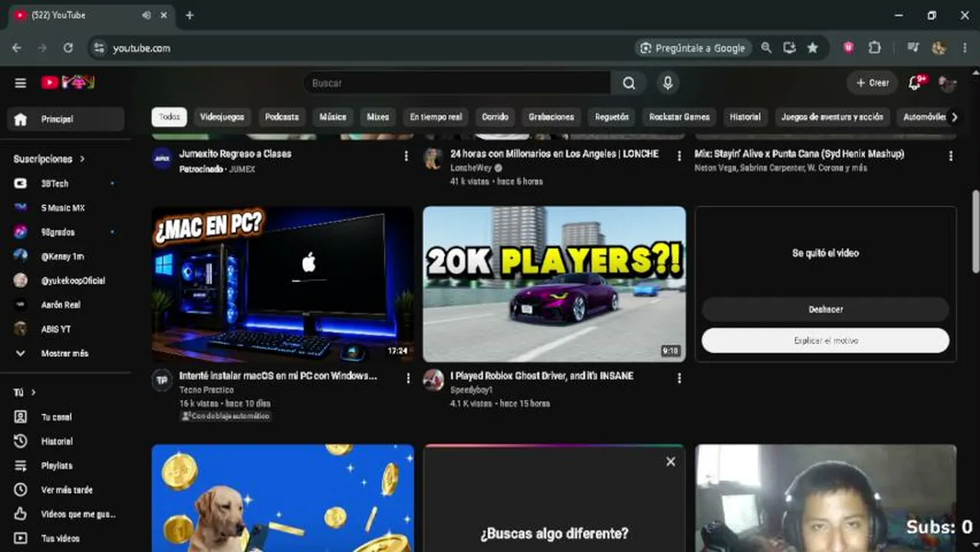The width and height of the screenshot is (980, 552).
Task: Click the page vertical scrollbar thumb
Action: click(975, 230)
